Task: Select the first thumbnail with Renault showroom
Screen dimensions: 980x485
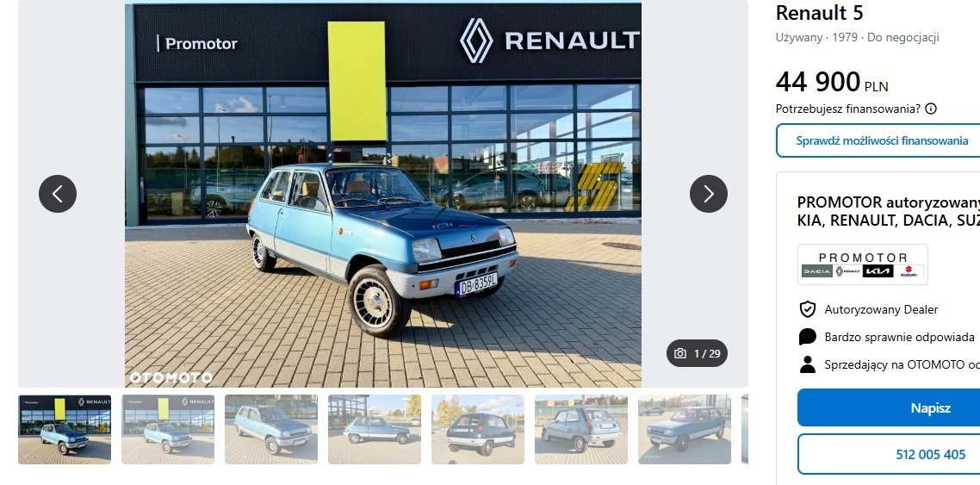Action: [x=65, y=429]
